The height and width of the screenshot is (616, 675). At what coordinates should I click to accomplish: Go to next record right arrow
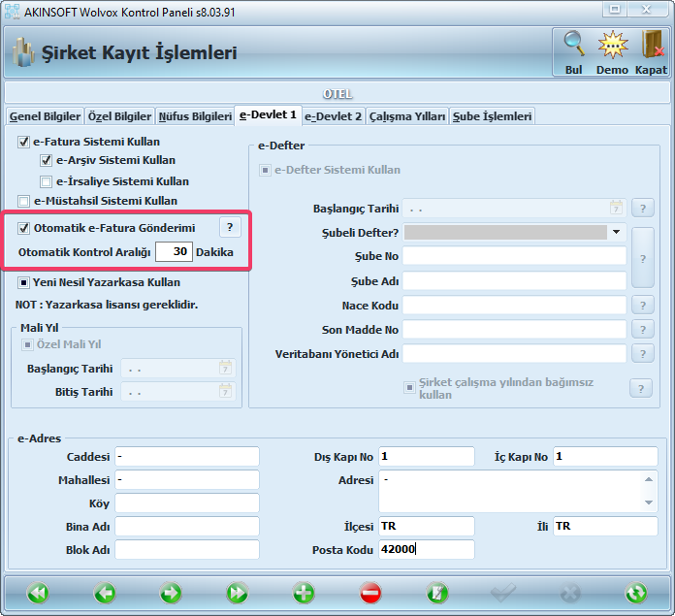tap(171, 594)
